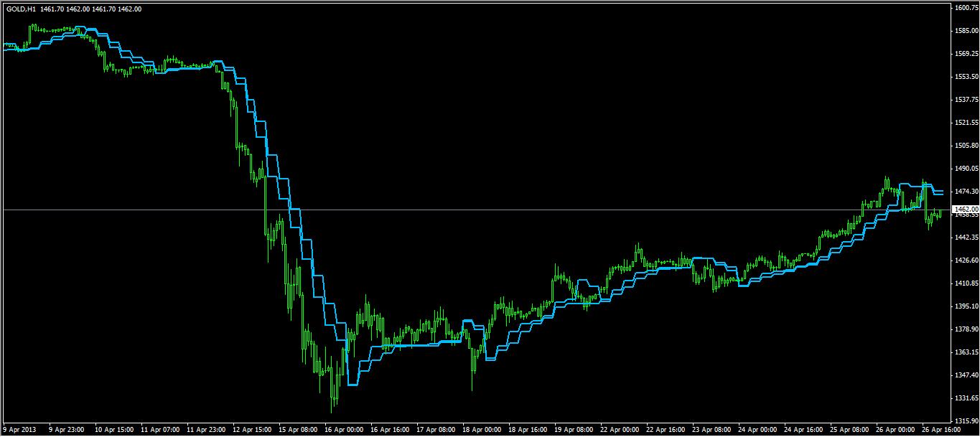Screen dimensions: 980x437
Task: Click the 1315.90 price scale label
Action: tap(965, 421)
